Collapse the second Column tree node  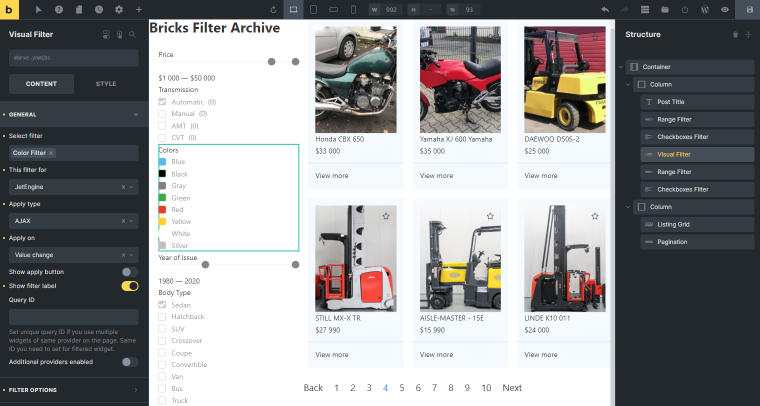pyautogui.click(x=628, y=207)
